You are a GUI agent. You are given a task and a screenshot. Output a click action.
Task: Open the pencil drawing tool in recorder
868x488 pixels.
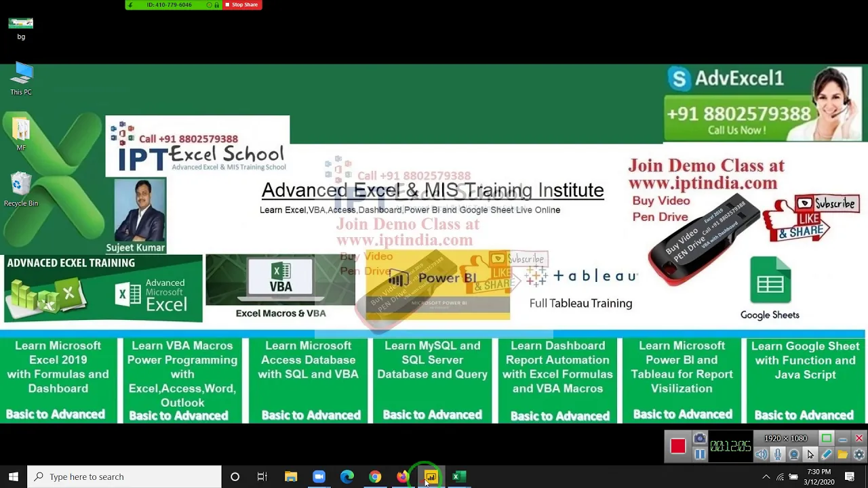coord(827,455)
